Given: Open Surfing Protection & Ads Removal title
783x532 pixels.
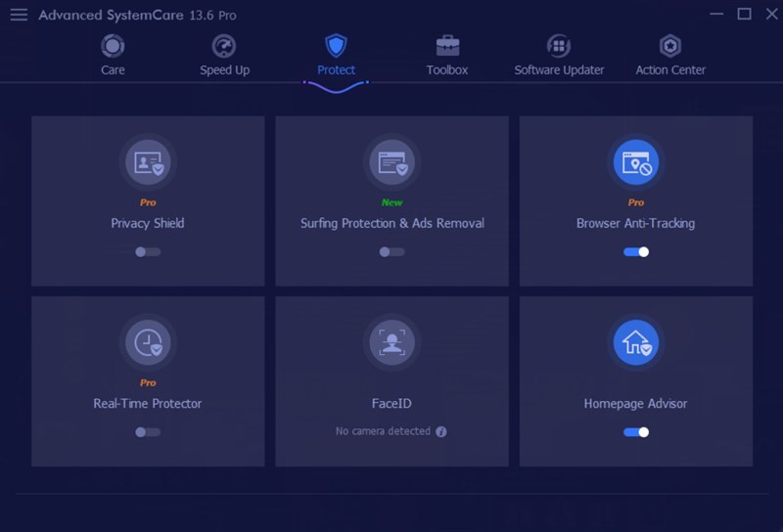Looking at the screenshot, I should pos(392,224).
